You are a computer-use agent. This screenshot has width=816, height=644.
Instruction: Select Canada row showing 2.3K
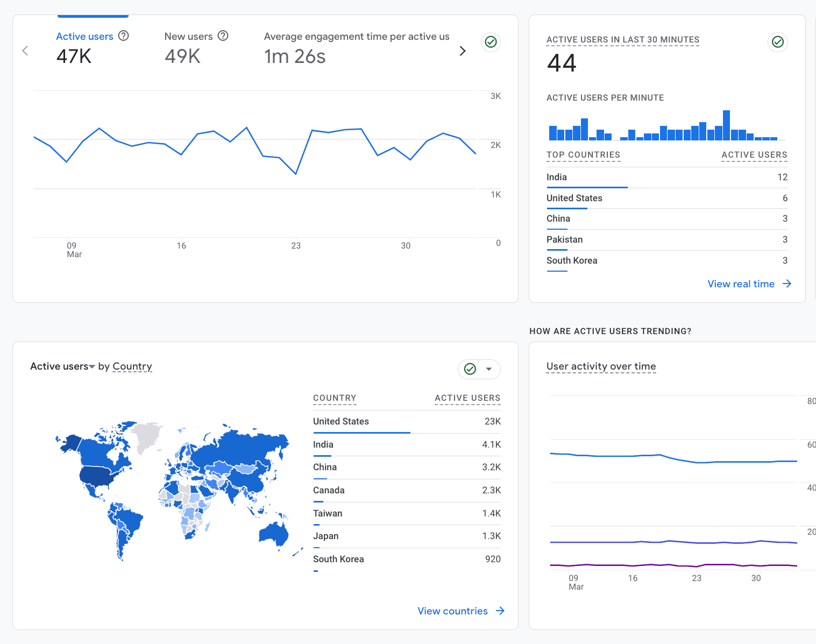(x=407, y=491)
